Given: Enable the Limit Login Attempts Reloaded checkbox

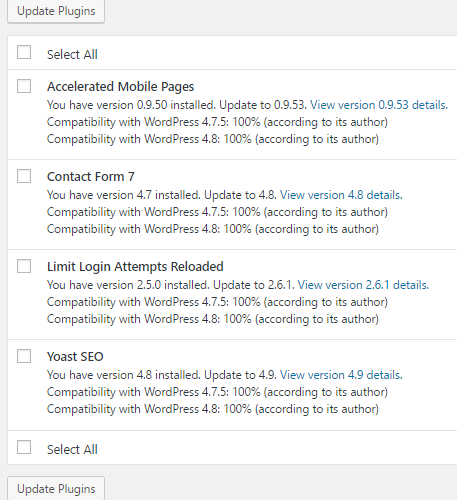Looking at the screenshot, I should click(24, 266).
